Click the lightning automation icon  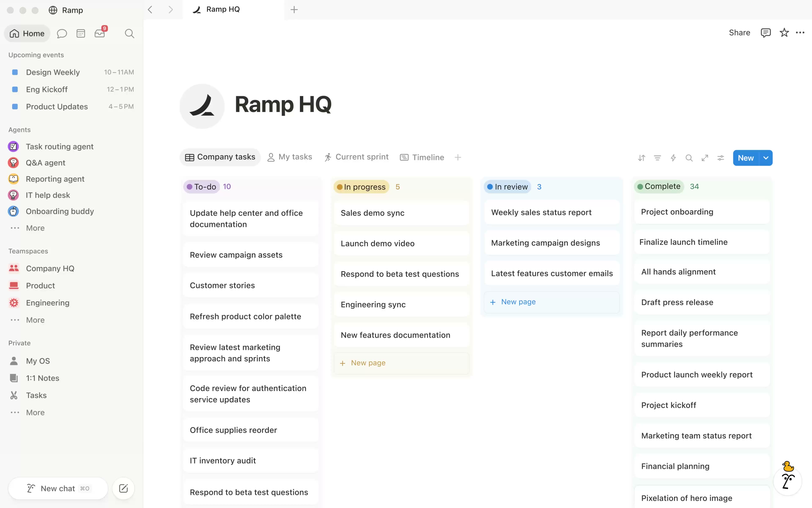click(x=673, y=158)
